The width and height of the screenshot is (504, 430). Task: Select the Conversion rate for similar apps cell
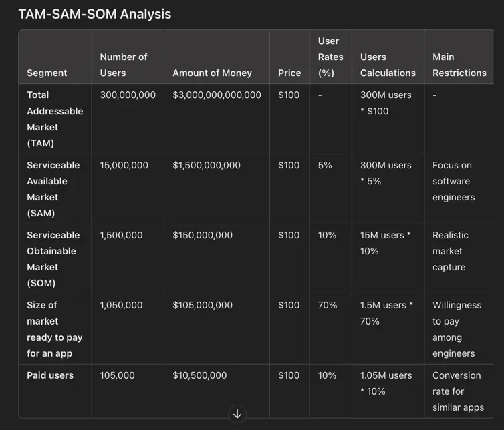tap(458, 391)
